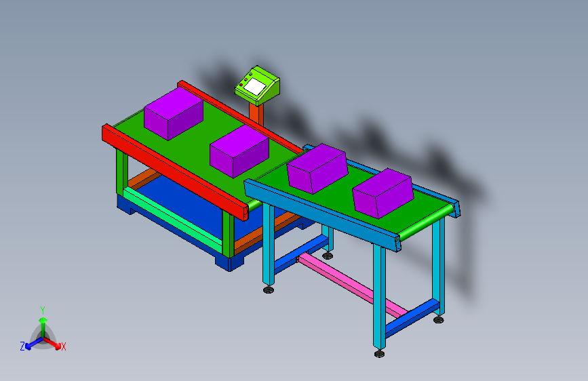588x381 pixels.
Task: Select the blue brace between the right-end cyan legs
Action: pos(412,318)
